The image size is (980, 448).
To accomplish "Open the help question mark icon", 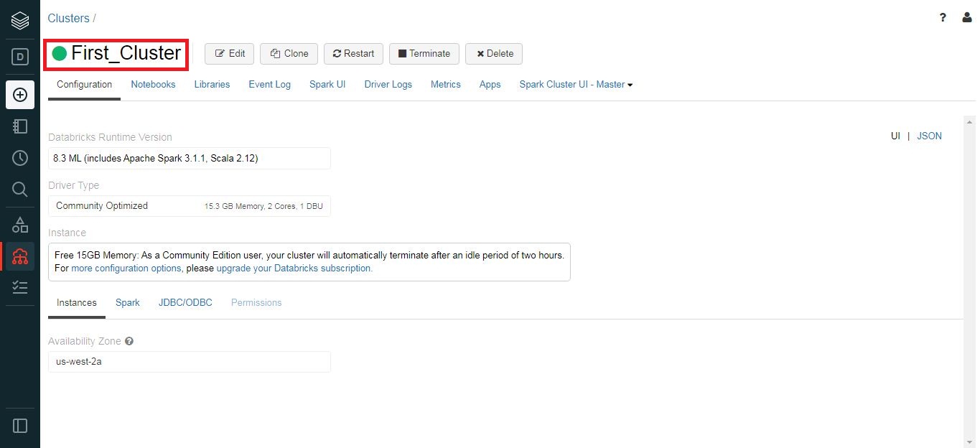I will 943,17.
